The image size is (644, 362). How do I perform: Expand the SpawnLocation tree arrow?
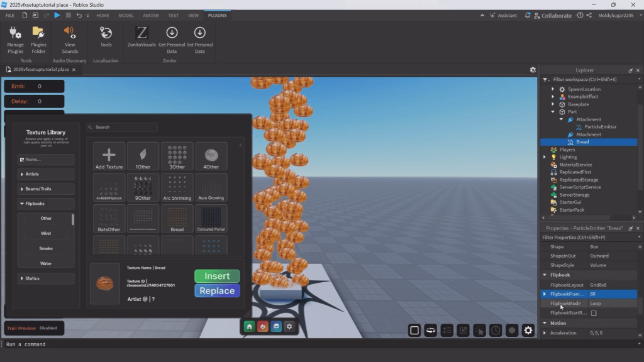pyautogui.click(x=552, y=89)
